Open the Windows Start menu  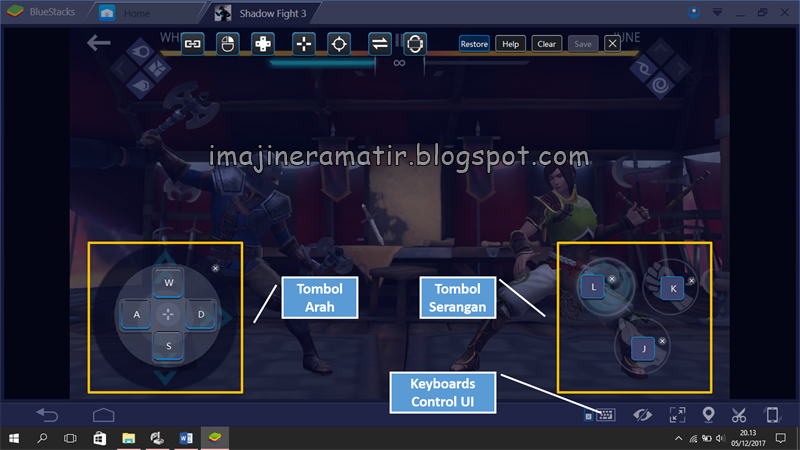[x=14, y=438]
